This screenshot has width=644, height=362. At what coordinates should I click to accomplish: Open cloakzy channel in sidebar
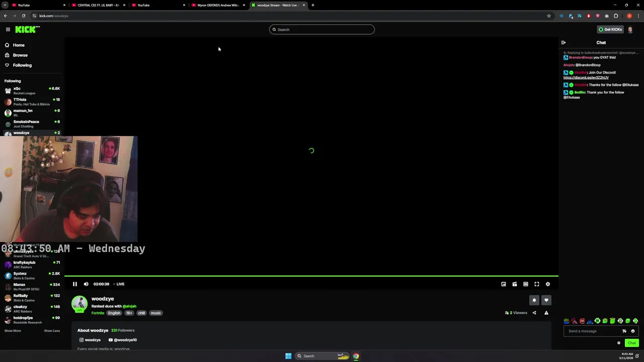point(32,309)
